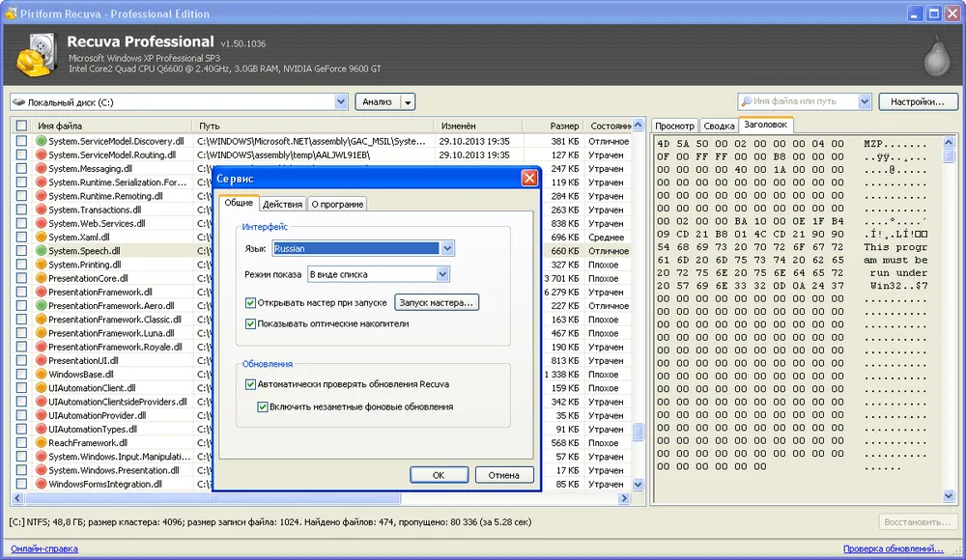Click the orange status dot of System.Xaml.dll
This screenshot has height=560, width=966.
[42, 238]
